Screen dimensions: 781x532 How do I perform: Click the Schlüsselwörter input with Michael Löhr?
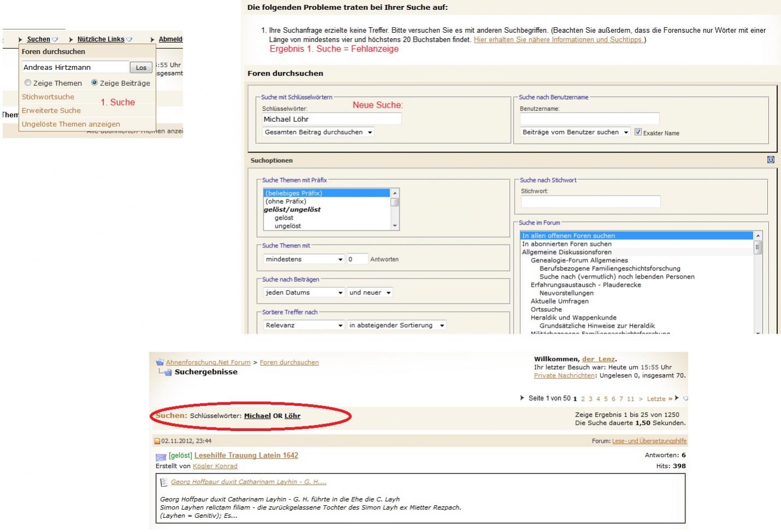coord(331,119)
